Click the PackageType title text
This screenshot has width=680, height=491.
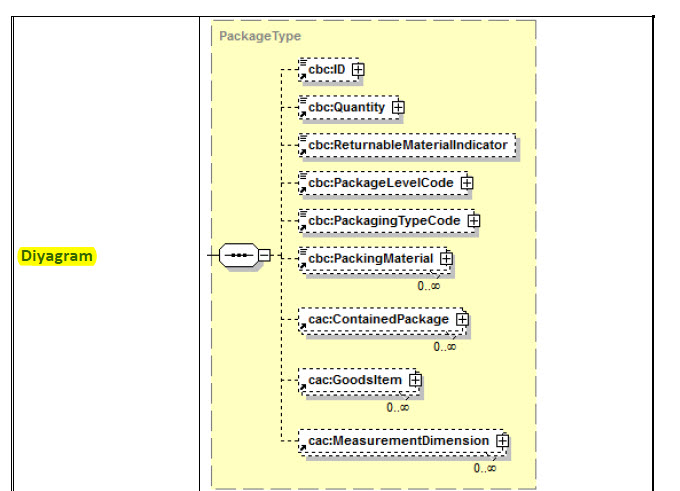click(259, 36)
